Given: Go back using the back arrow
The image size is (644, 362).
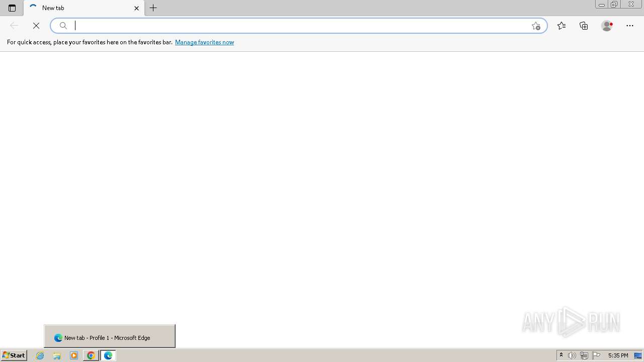Looking at the screenshot, I should 14,26.
